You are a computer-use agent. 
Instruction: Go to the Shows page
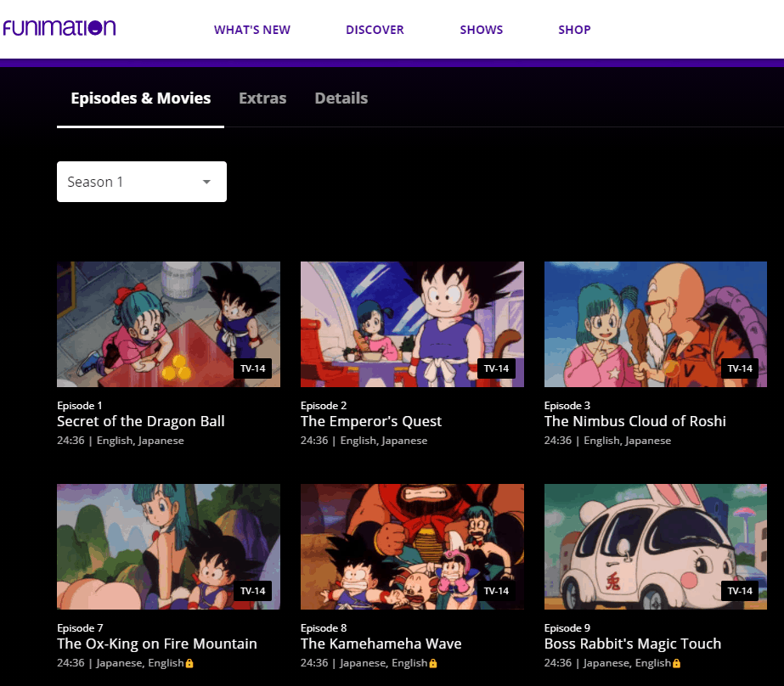481,30
